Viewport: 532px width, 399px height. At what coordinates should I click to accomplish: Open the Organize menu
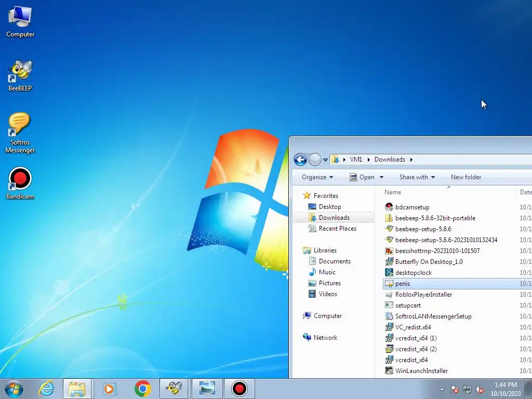tap(317, 177)
